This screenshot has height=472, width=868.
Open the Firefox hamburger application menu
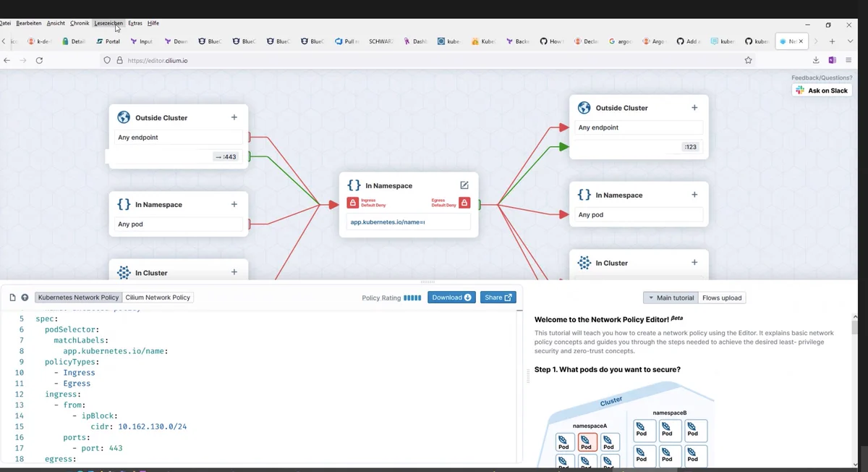[848, 60]
